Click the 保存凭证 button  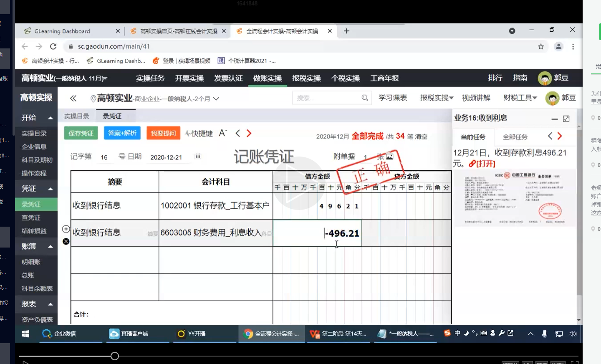click(81, 133)
